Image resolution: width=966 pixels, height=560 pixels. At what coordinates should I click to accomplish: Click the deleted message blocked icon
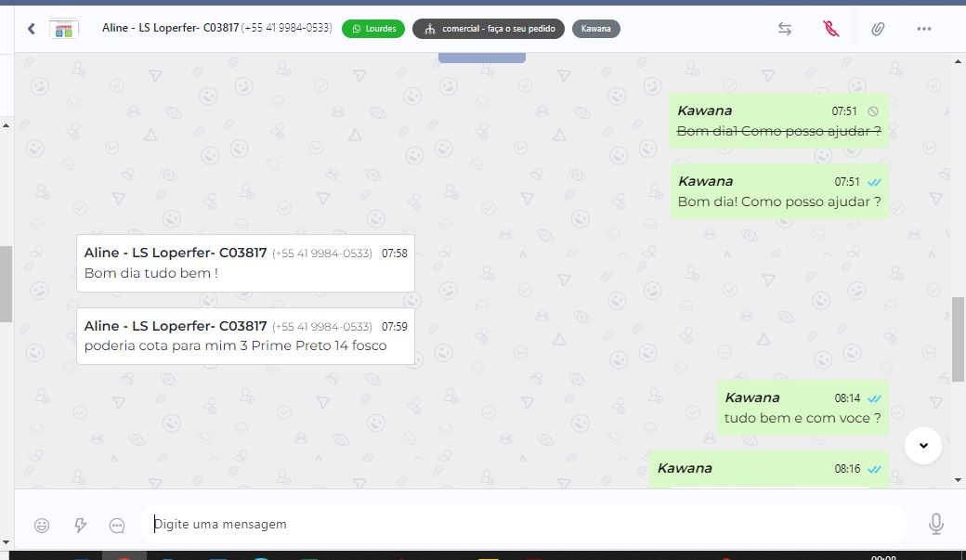(x=873, y=111)
